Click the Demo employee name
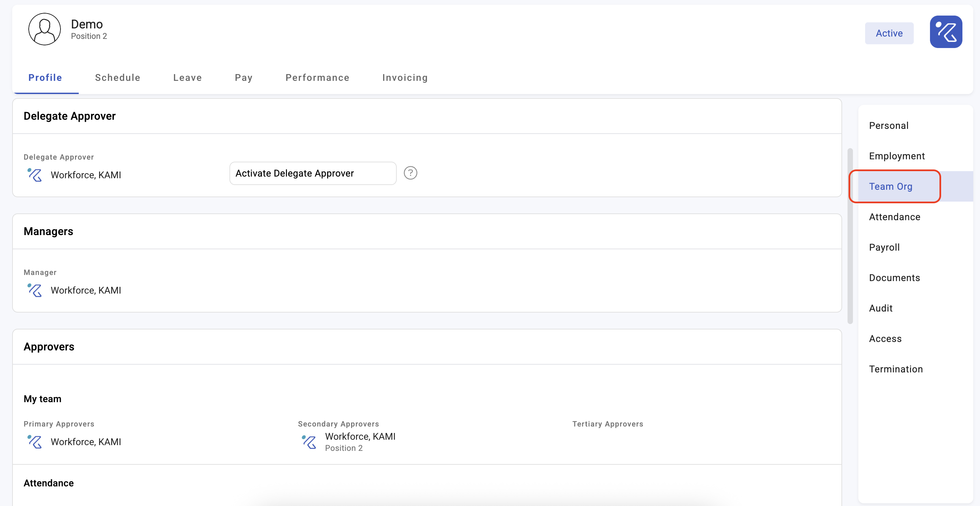980x506 pixels. [x=87, y=24]
